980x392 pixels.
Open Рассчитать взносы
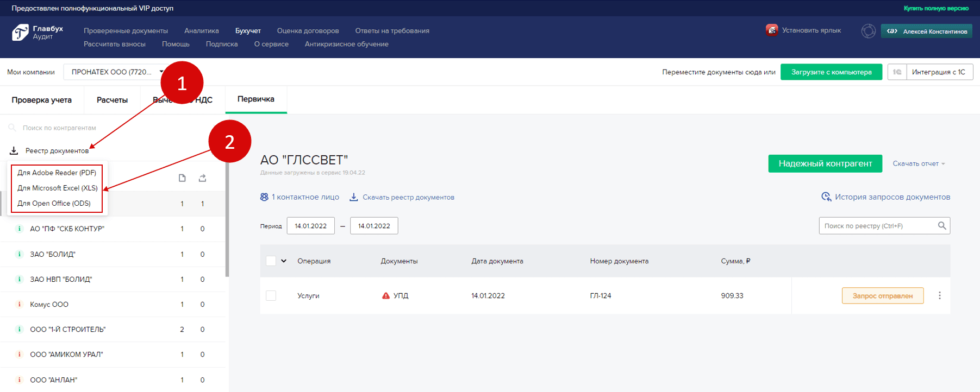pyautogui.click(x=115, y=44)
